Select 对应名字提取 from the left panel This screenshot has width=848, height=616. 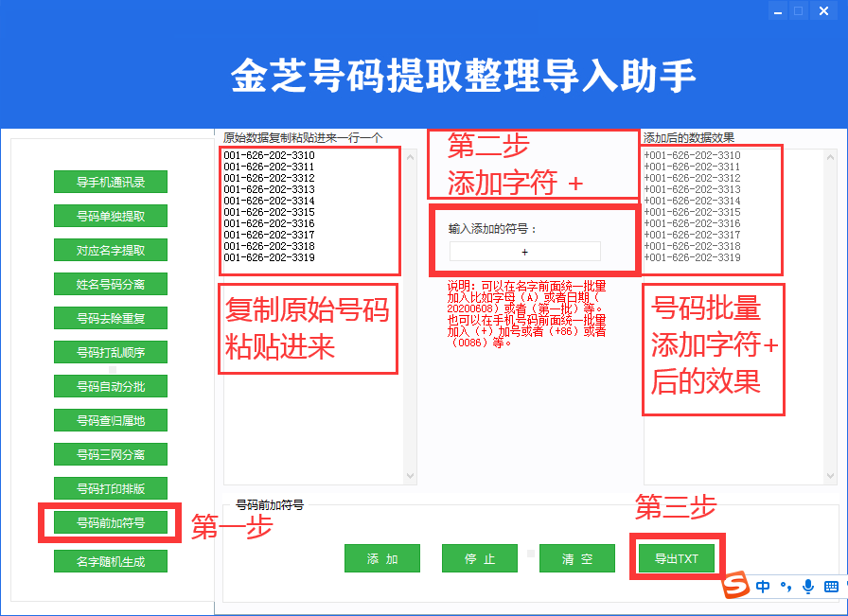point(110,250)
